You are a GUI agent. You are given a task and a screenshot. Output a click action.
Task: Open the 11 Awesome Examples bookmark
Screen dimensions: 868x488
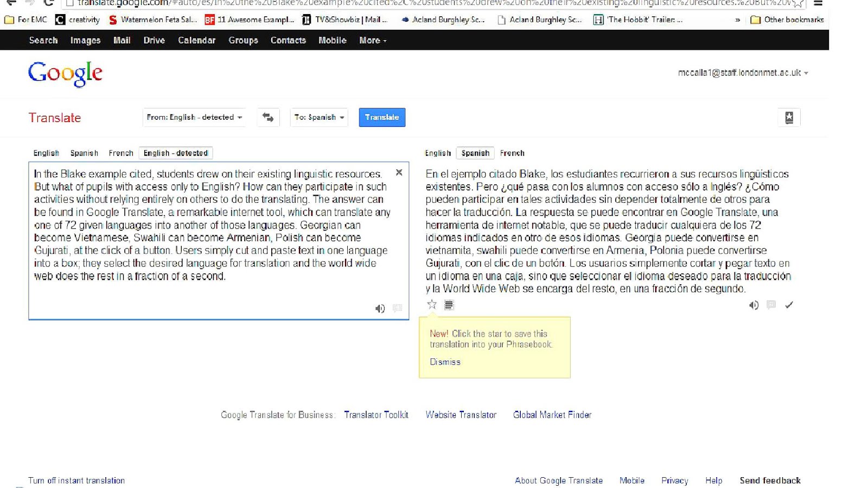tap(250, 20)
